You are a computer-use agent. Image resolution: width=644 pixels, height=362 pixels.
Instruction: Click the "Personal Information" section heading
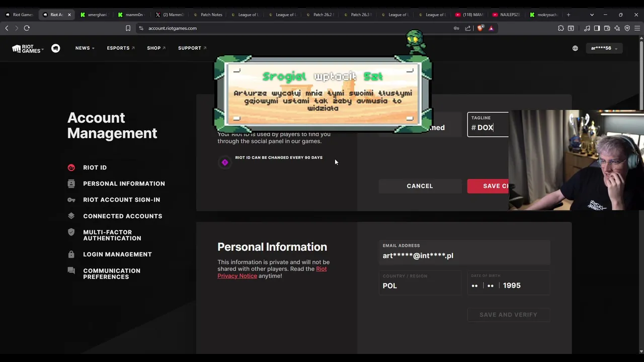[x=272, y=247]
